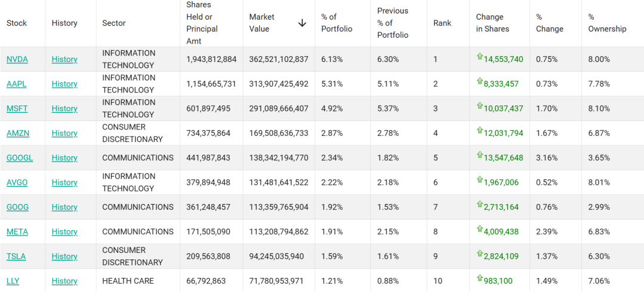This screenshot has height=291, width=644.
Task: Sort by % Ownership column header
Action: click(607, 23)
